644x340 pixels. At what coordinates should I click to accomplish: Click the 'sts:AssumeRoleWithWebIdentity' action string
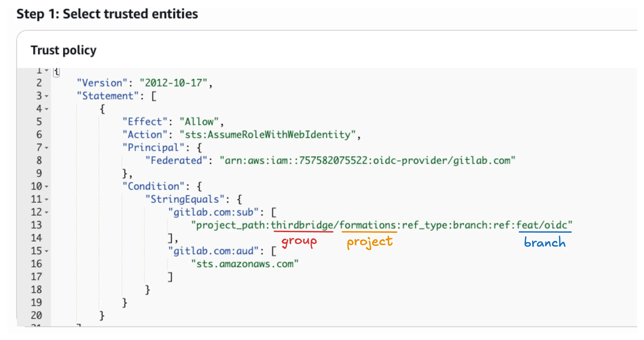click(x=269, y=134)
